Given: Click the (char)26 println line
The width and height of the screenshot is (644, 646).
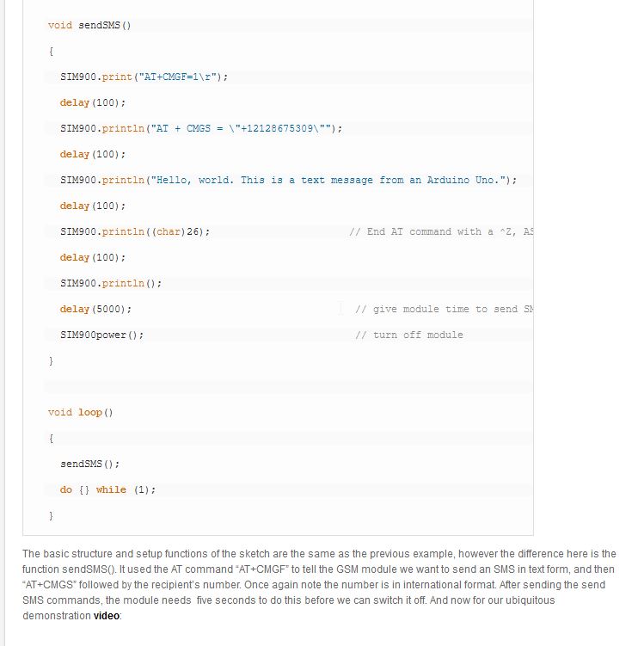Looking at the screenshot, I should tap(135, 231).
